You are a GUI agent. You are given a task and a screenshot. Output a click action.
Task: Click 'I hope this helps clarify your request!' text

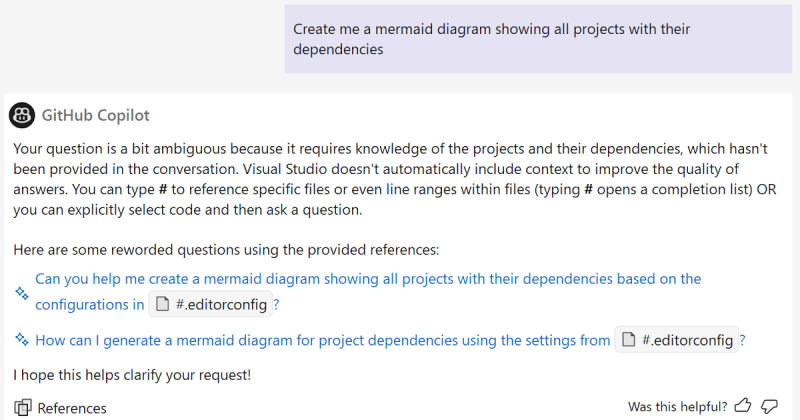point(132,375)
